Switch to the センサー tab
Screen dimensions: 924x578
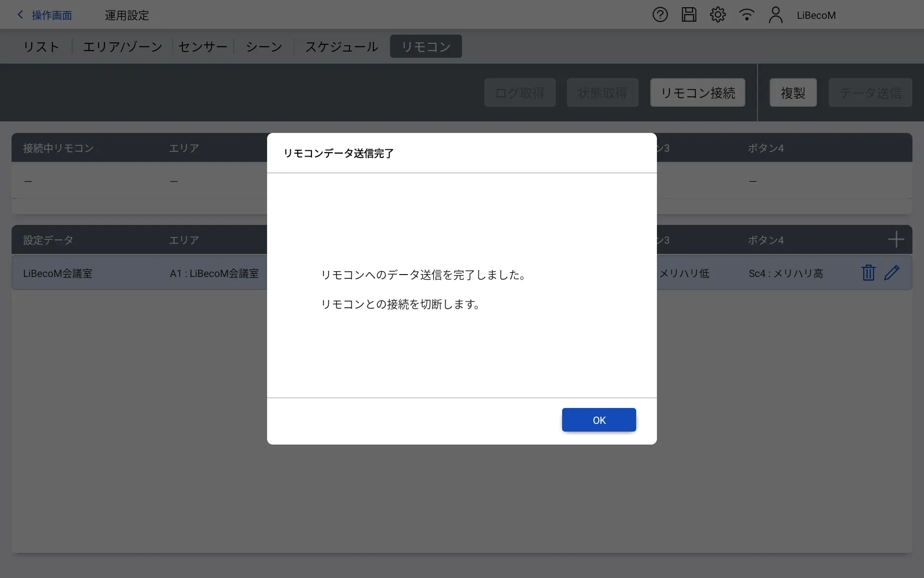(x=203, y=47)
